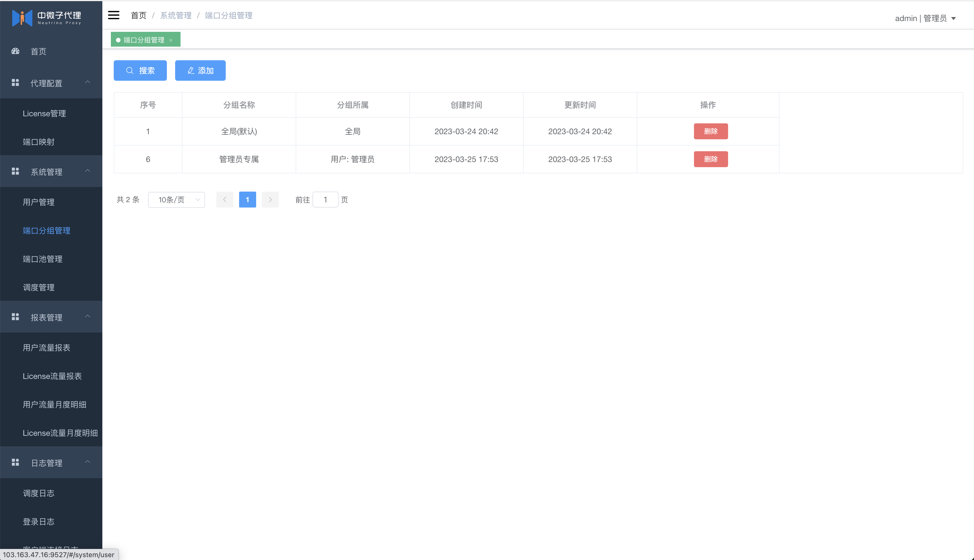Click the 全局(默认) group name cell
Screen dimensions: 974x560
(x=239, y=131)
